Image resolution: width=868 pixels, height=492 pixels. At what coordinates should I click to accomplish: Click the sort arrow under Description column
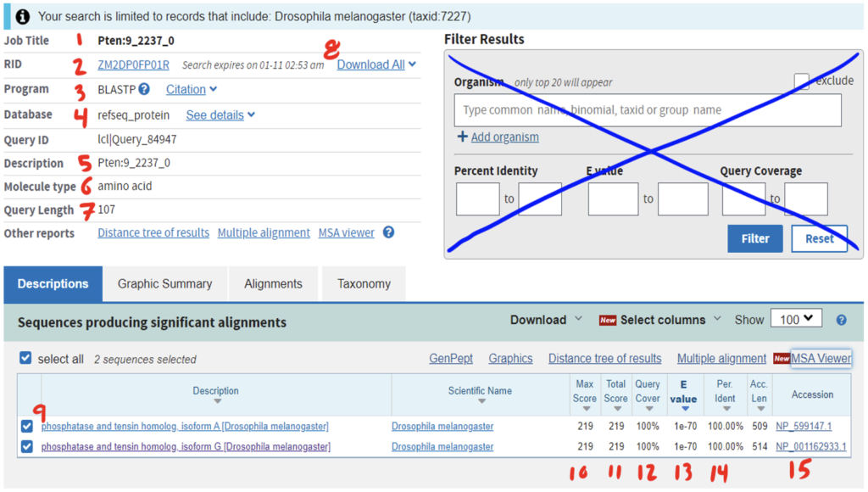click(216, 401)
